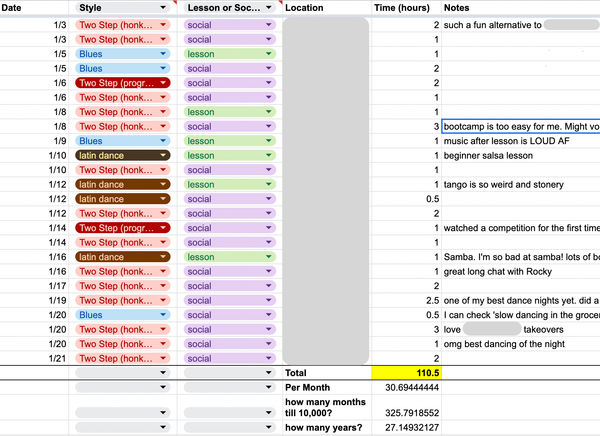
Task: Select the Per Month value 30.69444444
Action: (x=405, y=387)
